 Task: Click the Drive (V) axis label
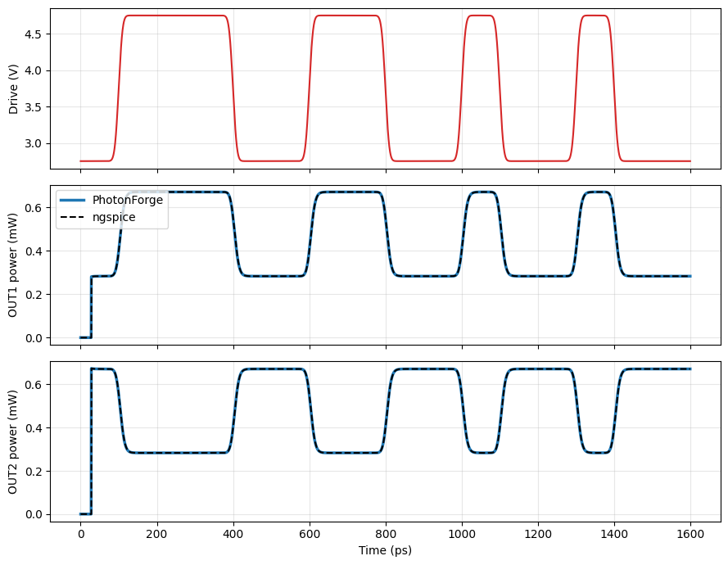tap(13, 89)
